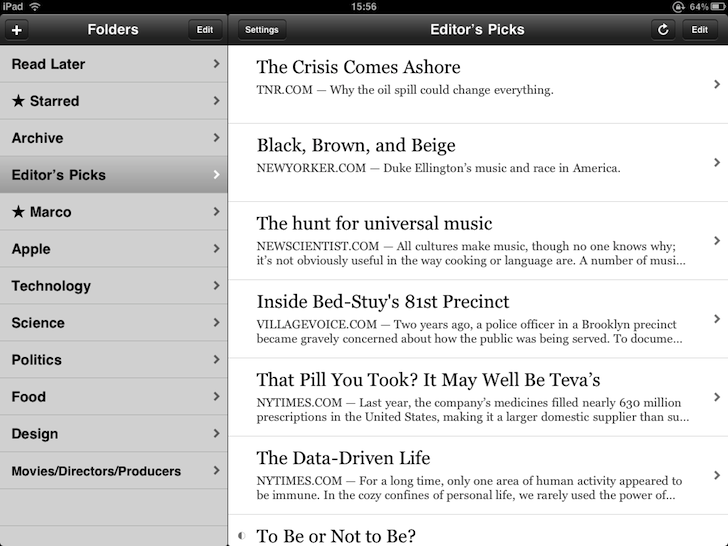Tap the chevron for Inside Bed-Stuy's 81st Precinct
The height and width of the screenshot is (546, 728).
tap(717, 319)
